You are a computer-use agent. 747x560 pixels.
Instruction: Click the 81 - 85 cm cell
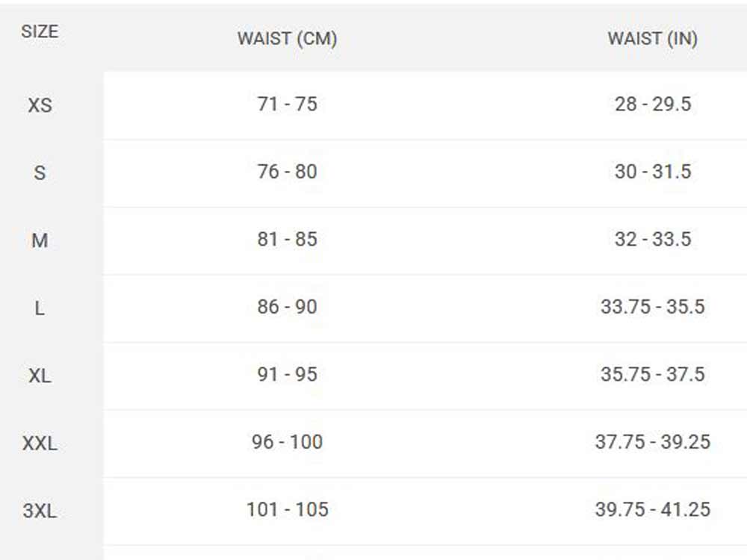tap(287, 240)
